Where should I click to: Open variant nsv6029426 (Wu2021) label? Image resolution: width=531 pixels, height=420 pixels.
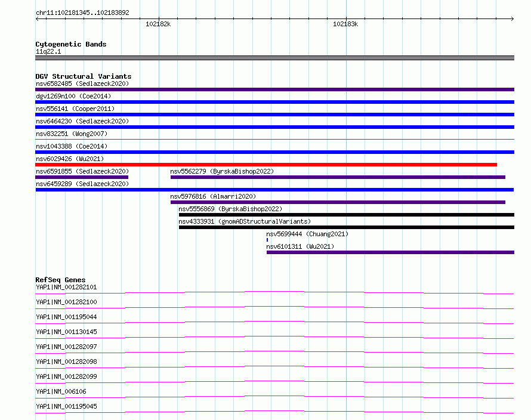tap(70, 159)
